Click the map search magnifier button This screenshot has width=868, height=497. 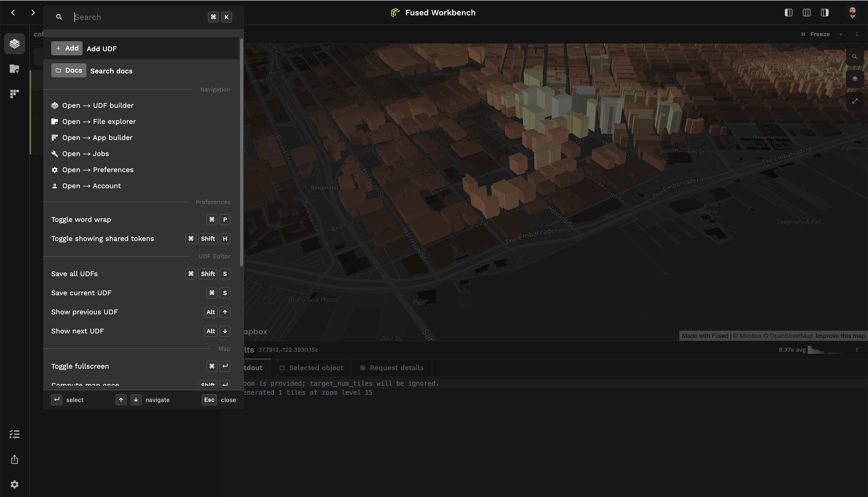pyautogui.click(x=855, y=57)
